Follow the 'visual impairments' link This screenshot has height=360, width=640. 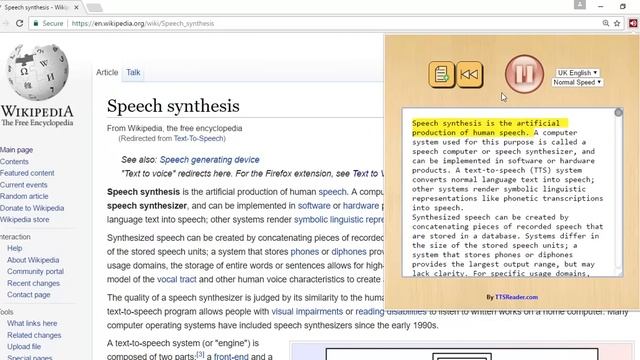coord(307,312)
